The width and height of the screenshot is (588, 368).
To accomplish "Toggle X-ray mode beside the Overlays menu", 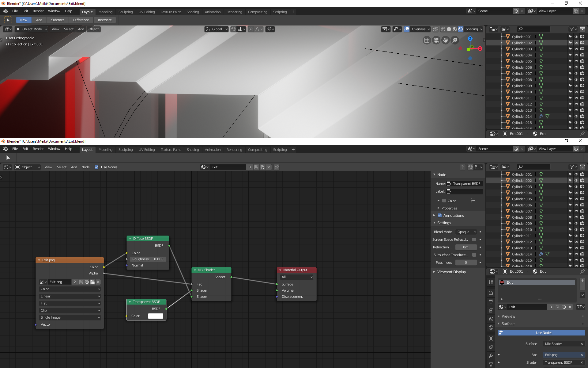I will [435, 29].
